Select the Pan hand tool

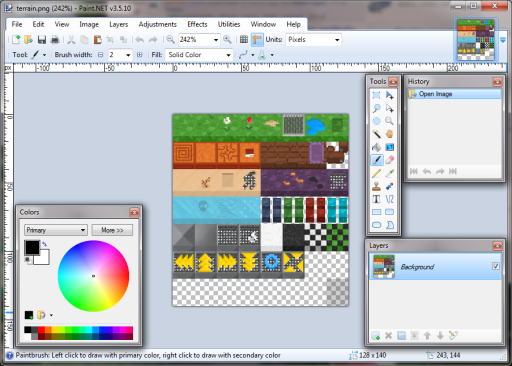(x=389, y=134)
